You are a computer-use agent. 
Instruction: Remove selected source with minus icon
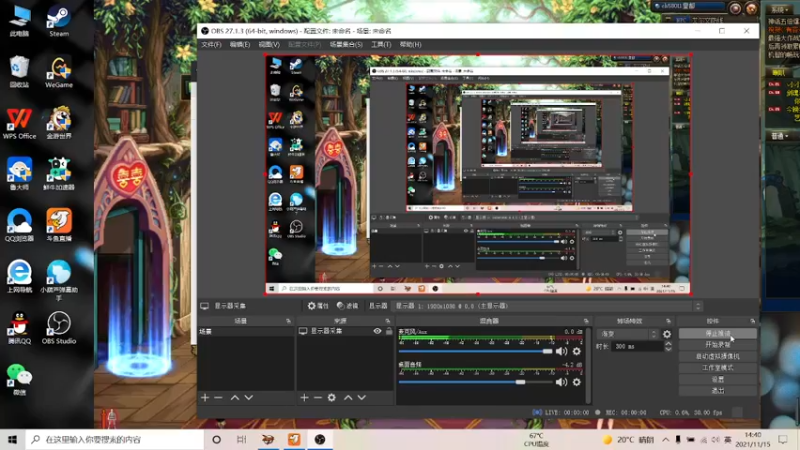pyautogui.click(x=317, y=397)
